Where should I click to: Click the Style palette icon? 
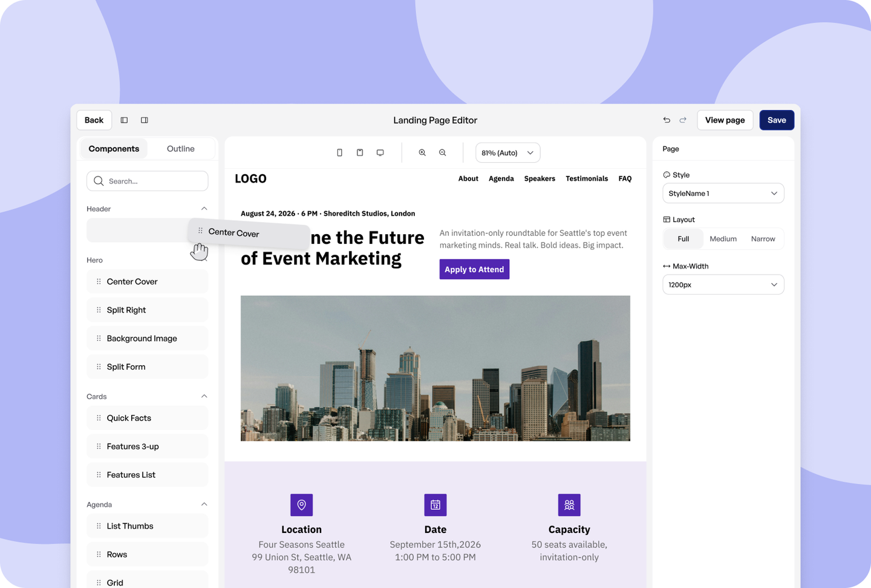[x=667, y=175]
